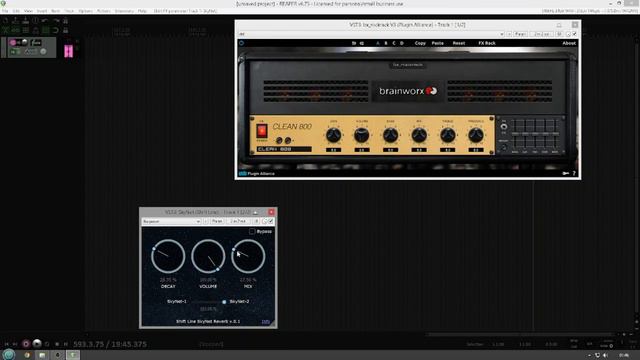This screenshot has height=360, width=640.
Task: Open the Actions menu
Action: (104, 11)
